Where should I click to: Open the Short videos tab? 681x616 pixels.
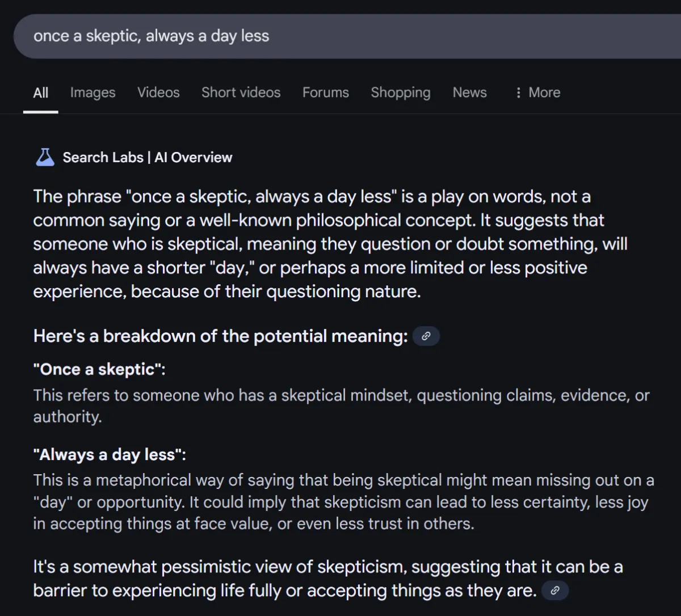[241, 92]
